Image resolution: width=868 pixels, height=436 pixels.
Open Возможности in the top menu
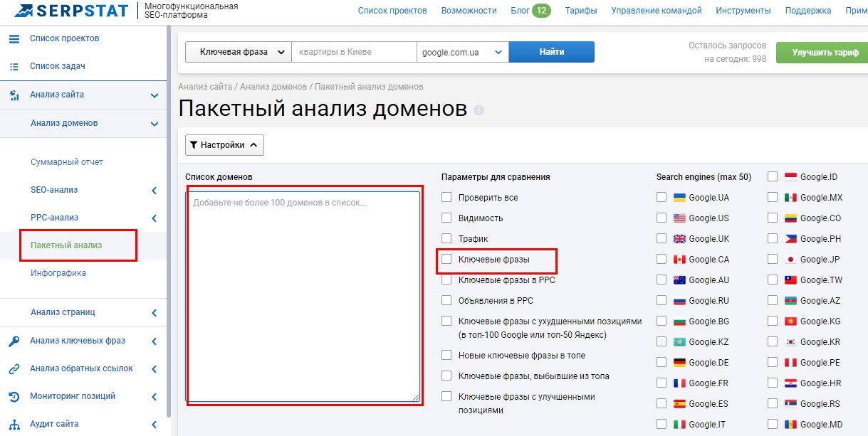pyautogui.click(x=469, y=11)
